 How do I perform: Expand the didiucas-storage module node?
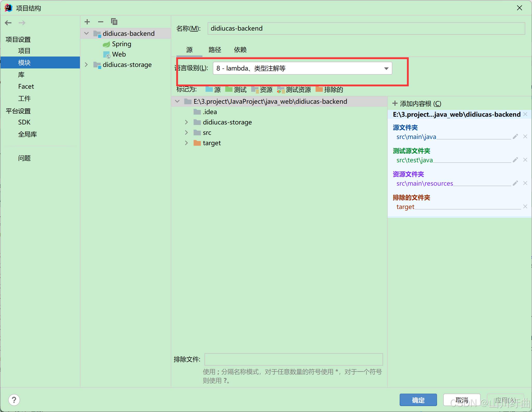(86, 65)
